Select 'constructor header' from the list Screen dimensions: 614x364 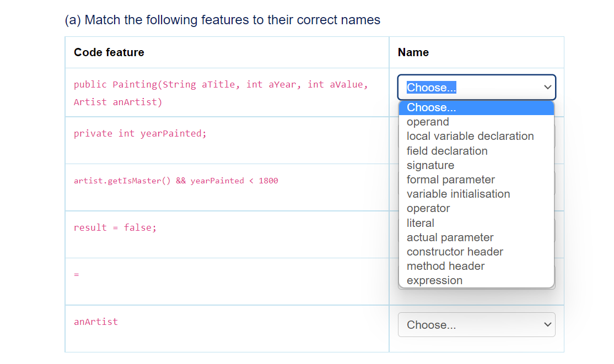pos(455,252)
